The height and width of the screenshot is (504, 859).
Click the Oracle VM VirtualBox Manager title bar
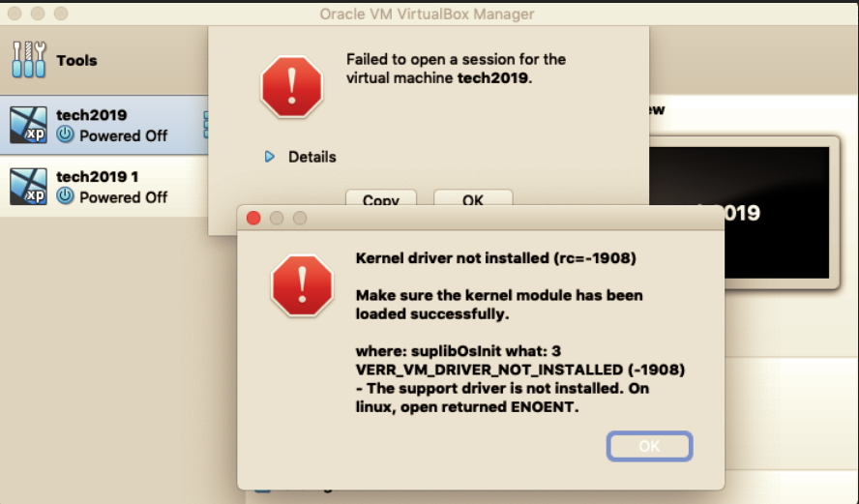point(427,14)
